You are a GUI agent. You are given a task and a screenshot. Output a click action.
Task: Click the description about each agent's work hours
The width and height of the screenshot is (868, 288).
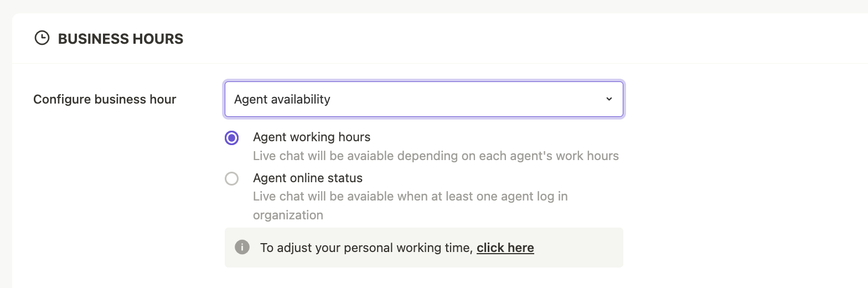436,156
